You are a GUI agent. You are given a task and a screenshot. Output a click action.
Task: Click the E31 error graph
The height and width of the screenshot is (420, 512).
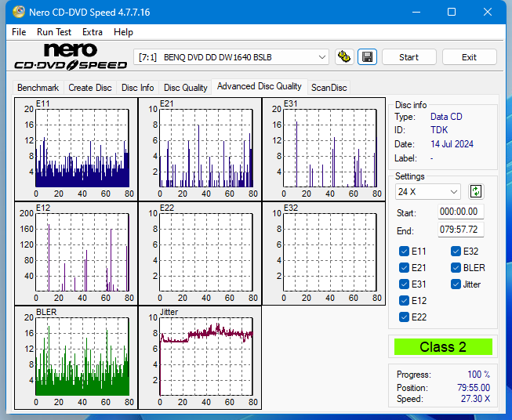(x=324, y=149)
